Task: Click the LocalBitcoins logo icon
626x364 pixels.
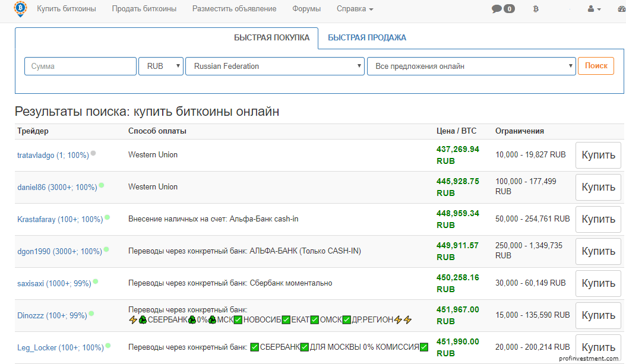Action: click(x=20, y=8)
